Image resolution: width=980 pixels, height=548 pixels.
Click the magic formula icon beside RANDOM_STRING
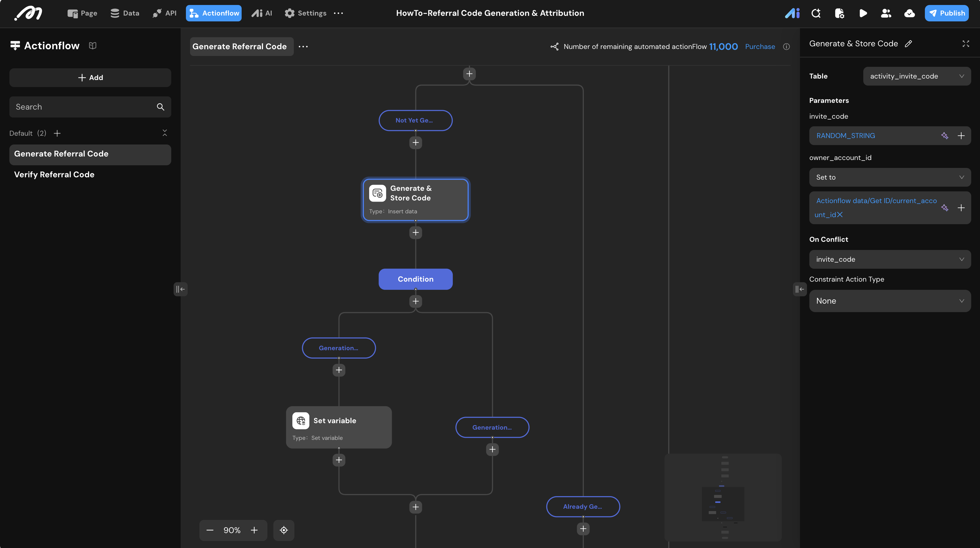click(x=945, y=136)
